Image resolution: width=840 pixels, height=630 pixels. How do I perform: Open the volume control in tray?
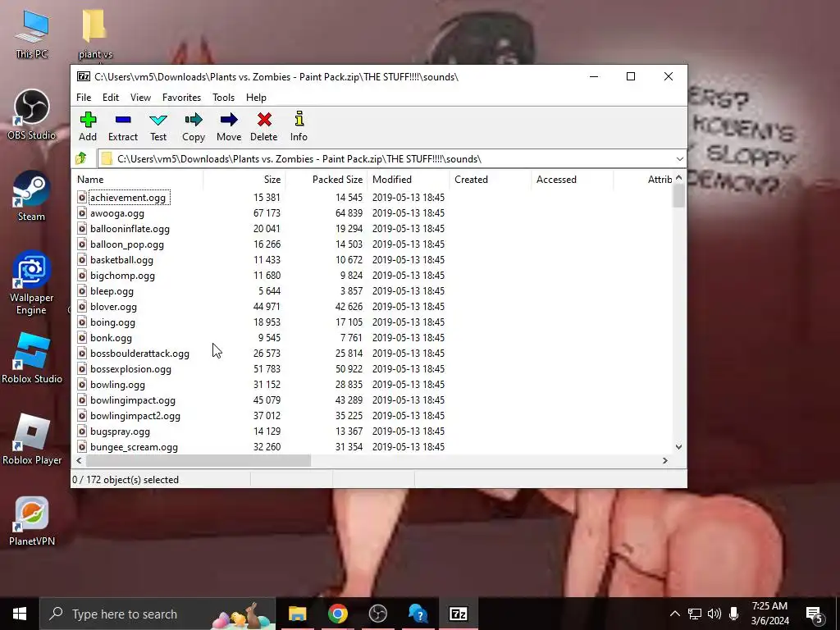714,614
